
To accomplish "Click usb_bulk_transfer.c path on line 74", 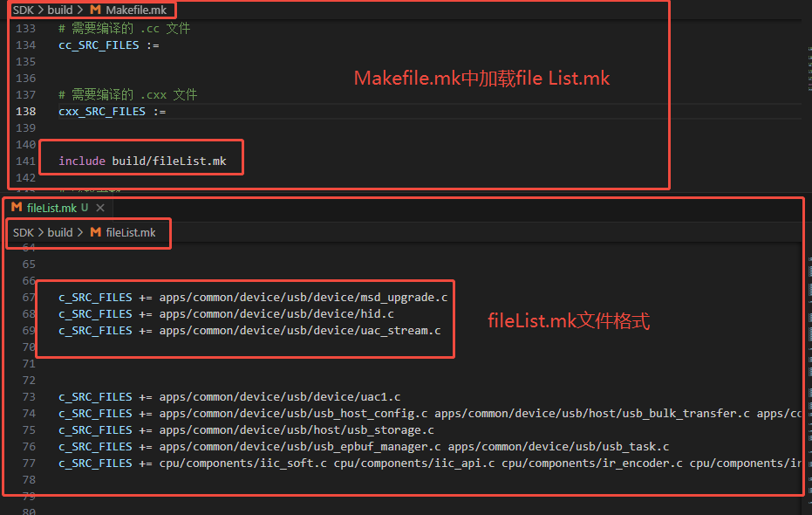I will click(x=592, y=414).
